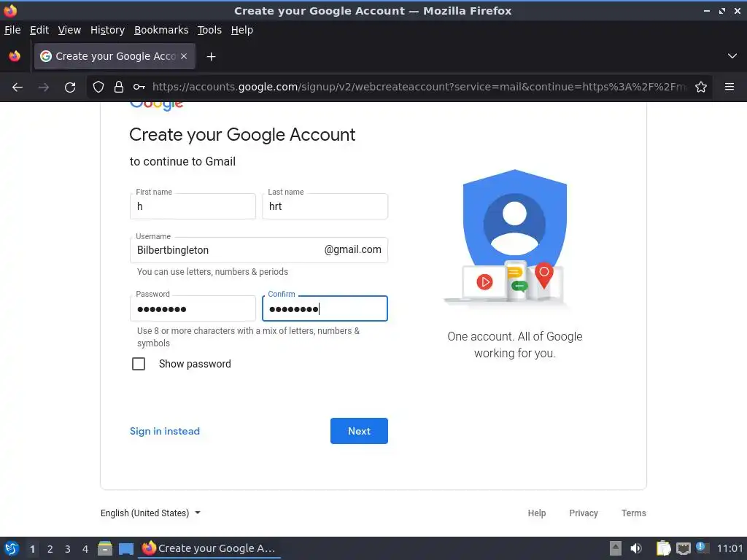The image size is (747, 560).
Task: Open the Help menu
Action: tap(242, 30)
